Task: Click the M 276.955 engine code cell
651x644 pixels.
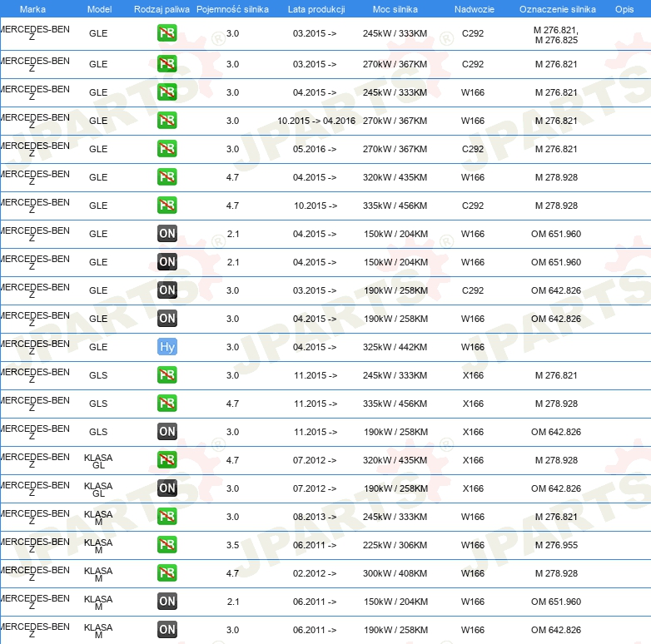Action: click(556, 545)
